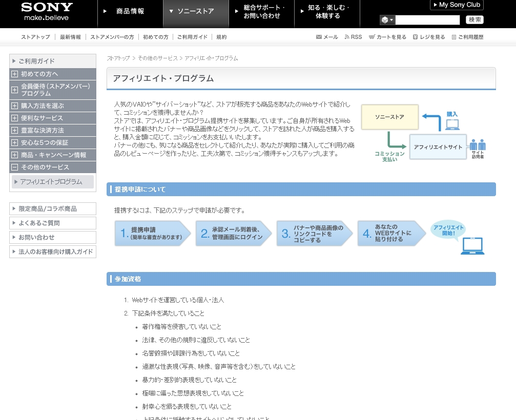Click the アフィリエイト開始 speech bubble

click(x=448, y=230)
